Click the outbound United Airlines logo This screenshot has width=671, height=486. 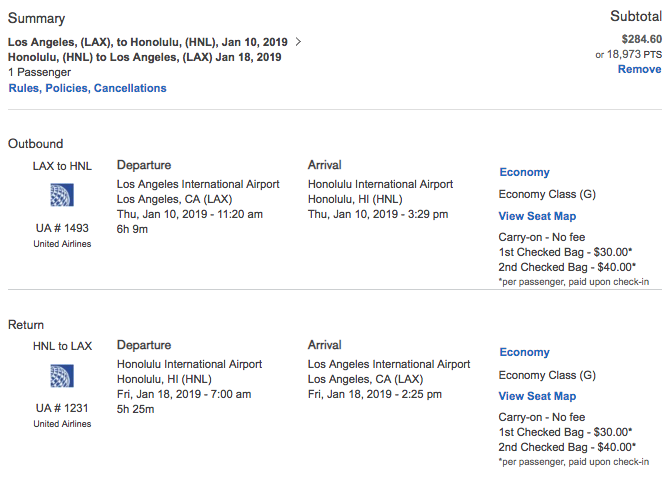pos(62,198)
